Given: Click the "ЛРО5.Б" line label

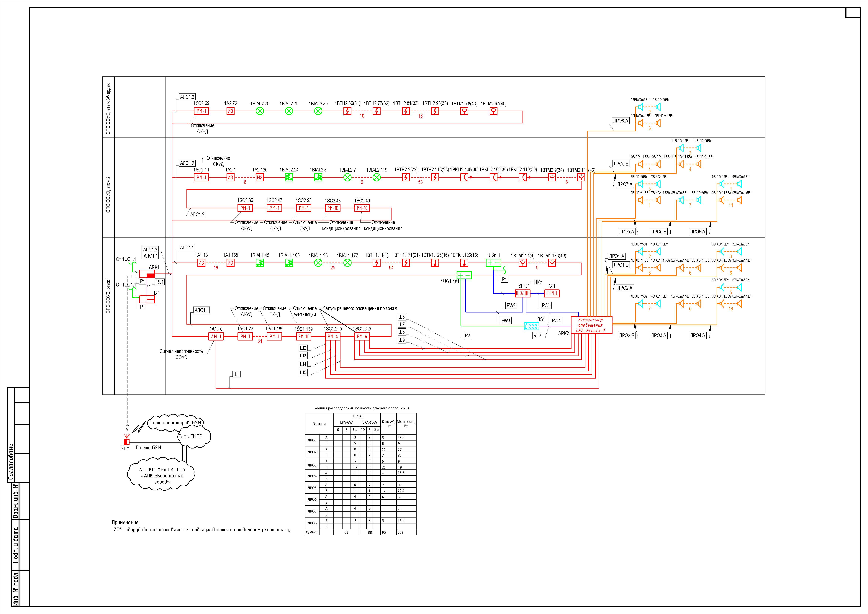Looking at the screenshot, I should pyautogui.click(x=621, y=164).
